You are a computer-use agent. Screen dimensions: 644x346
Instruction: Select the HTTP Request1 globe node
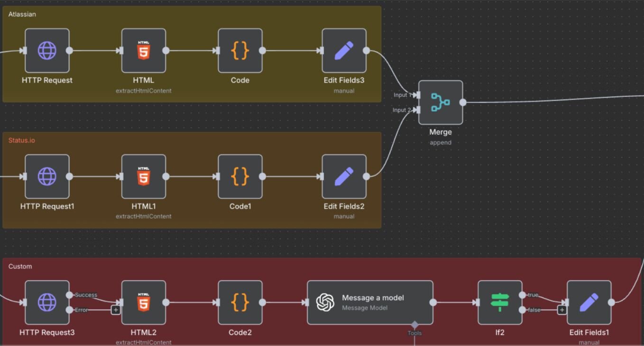[47, 176]
